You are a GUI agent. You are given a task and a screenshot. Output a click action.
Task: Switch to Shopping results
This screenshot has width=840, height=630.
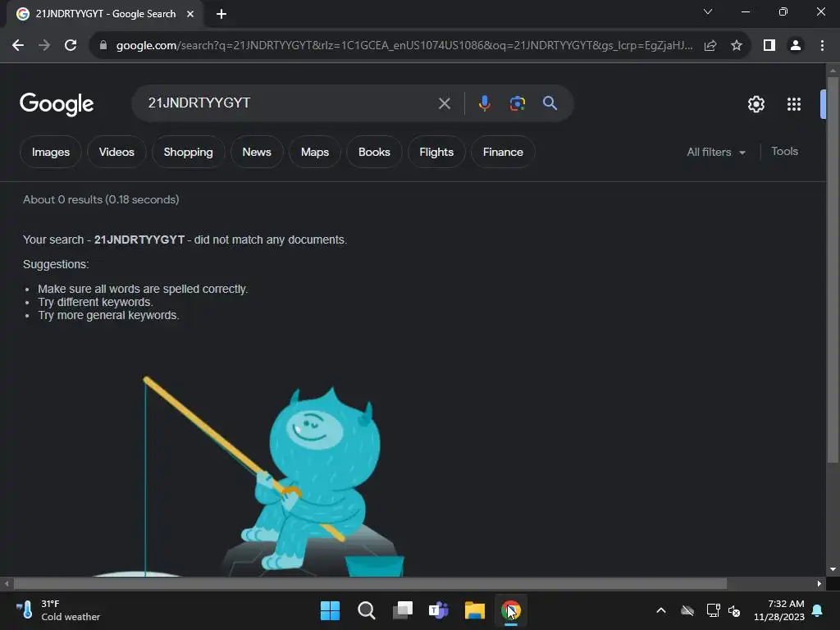pyautogui.click(x=188, y=152)
